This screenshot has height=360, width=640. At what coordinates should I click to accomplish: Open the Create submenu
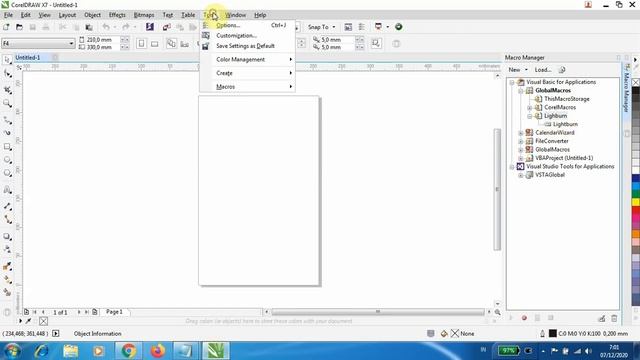click(x=247, y=73)
